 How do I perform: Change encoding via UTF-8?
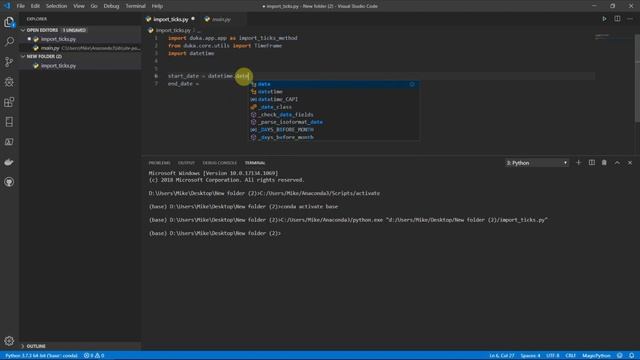point(553,356)
